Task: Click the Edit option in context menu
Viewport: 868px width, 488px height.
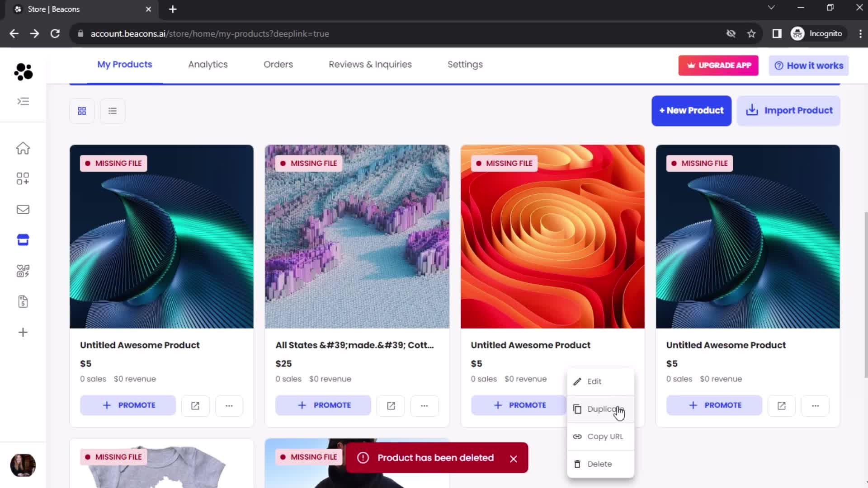Action: 594,381
